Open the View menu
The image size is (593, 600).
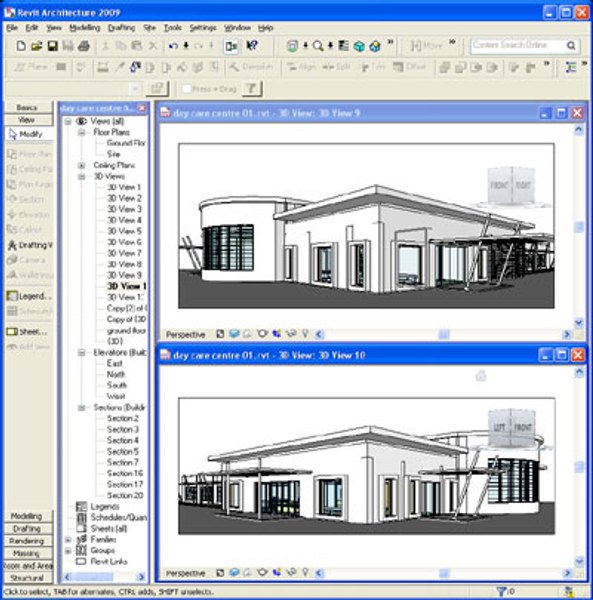point(54,28)
